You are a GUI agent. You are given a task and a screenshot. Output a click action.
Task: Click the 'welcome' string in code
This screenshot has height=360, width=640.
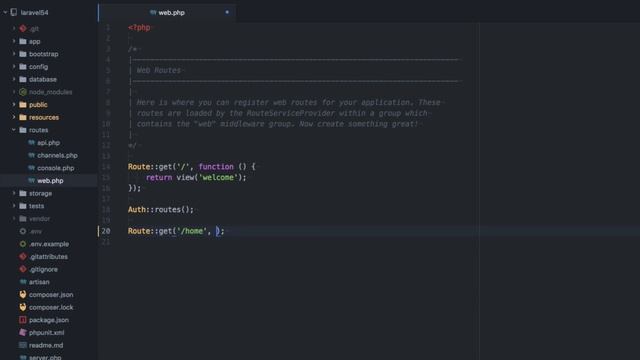tap(218, 177)
